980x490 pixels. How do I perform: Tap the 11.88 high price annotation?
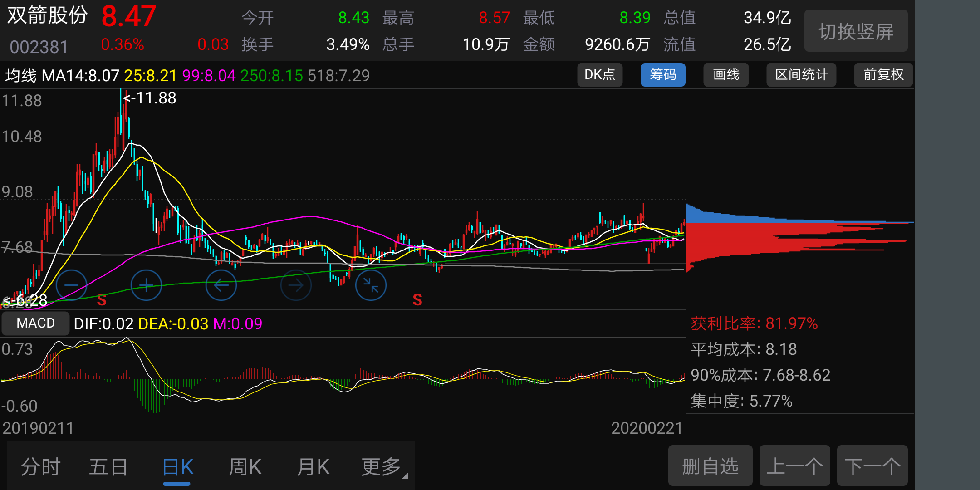click(x=149, y=98)
